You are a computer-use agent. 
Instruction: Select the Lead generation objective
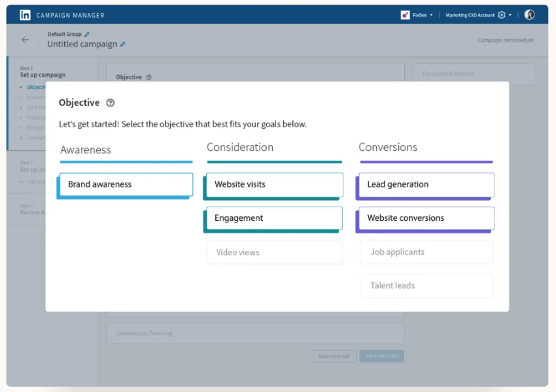pos(426,184)
